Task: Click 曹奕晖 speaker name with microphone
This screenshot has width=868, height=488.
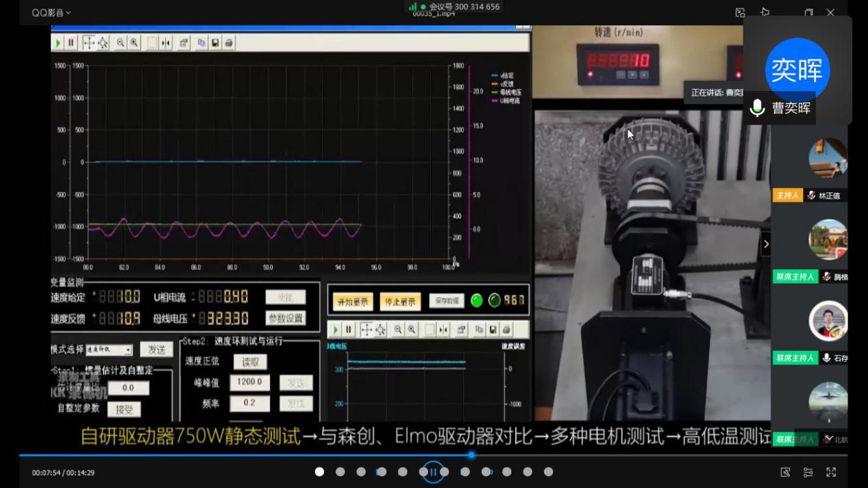Action: point(780,108)
